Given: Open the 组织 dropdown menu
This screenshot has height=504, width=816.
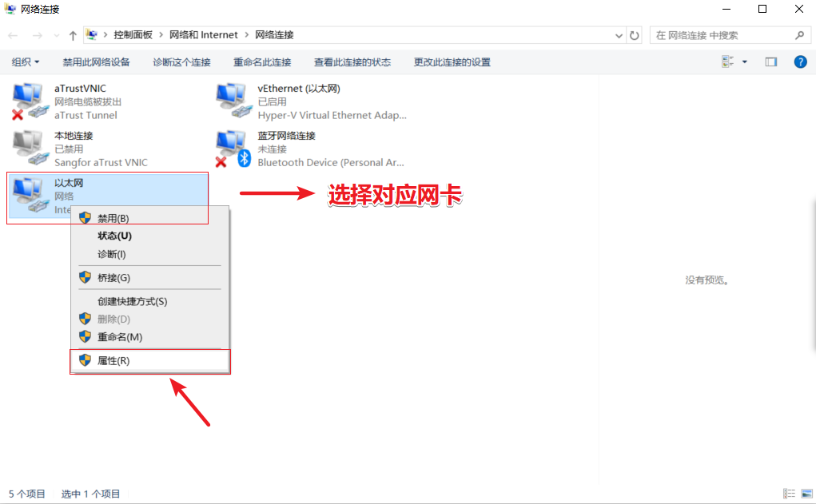Looking at the screenshot, I should 26,62.
